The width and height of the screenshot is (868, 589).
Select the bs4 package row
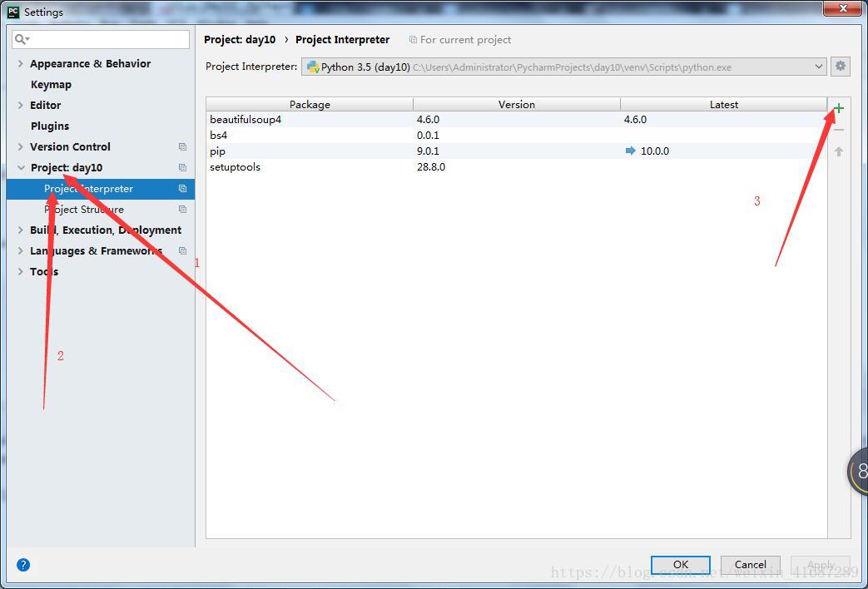pos(517,135)
